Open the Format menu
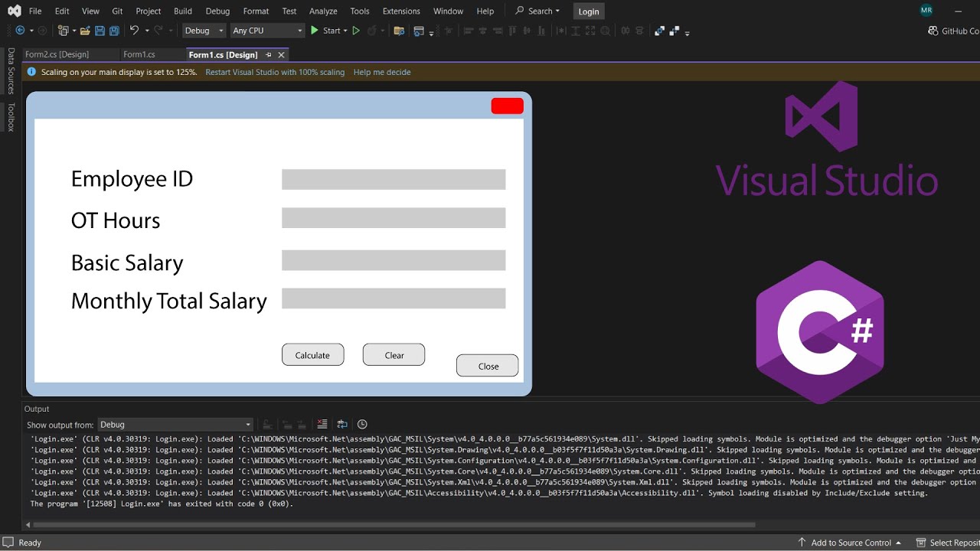Viewport: 980px width, 551px height. 256,11
